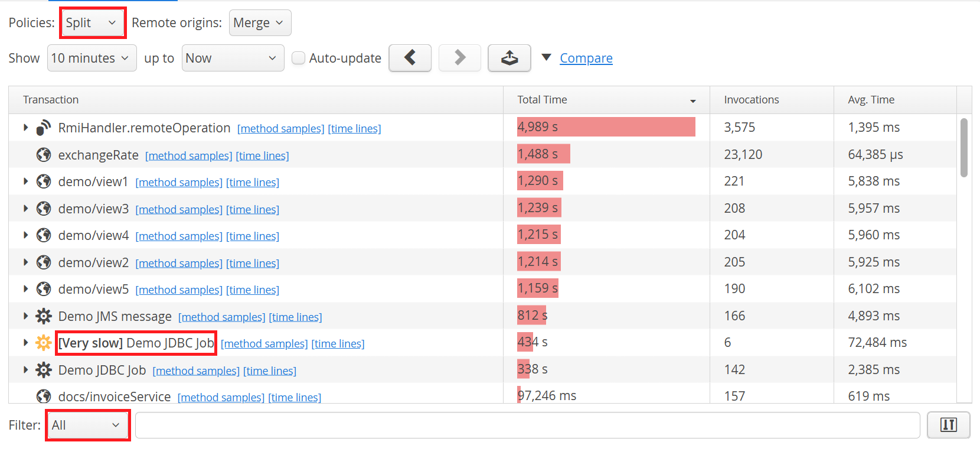
Task: Click the red Total Time bar for RmiHandler
Action: click(x=606, y=127)
